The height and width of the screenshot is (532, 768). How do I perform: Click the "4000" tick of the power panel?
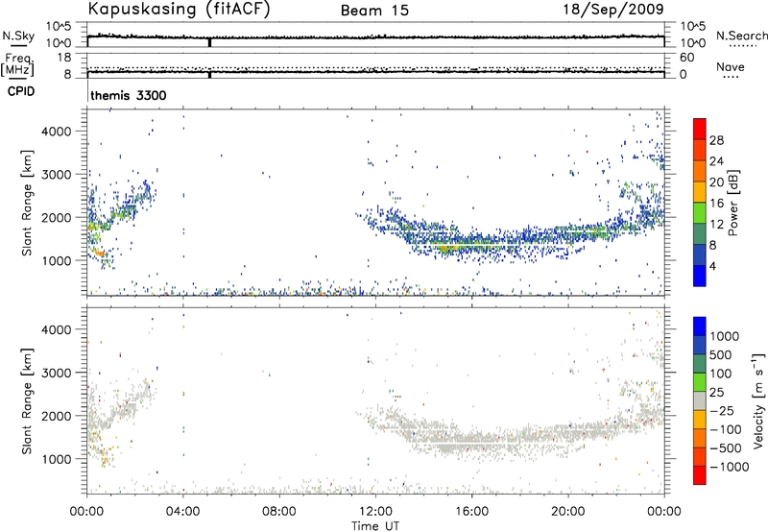point(57,132)
